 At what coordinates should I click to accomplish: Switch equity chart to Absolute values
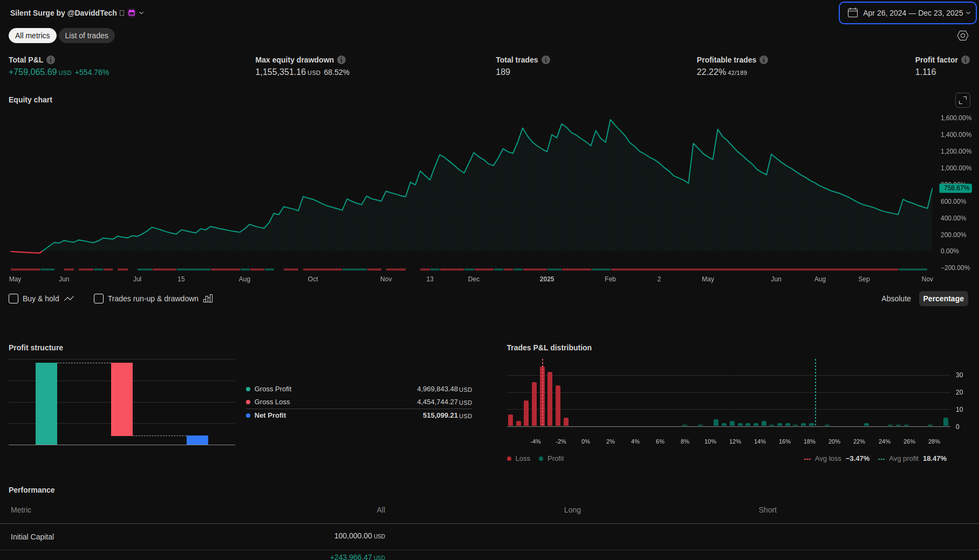point(896,299)
